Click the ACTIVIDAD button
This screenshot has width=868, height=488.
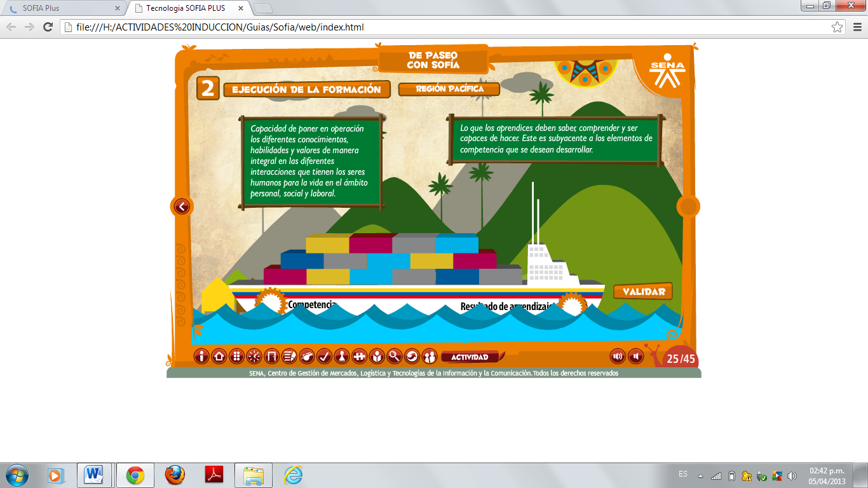tap(471, 357)
